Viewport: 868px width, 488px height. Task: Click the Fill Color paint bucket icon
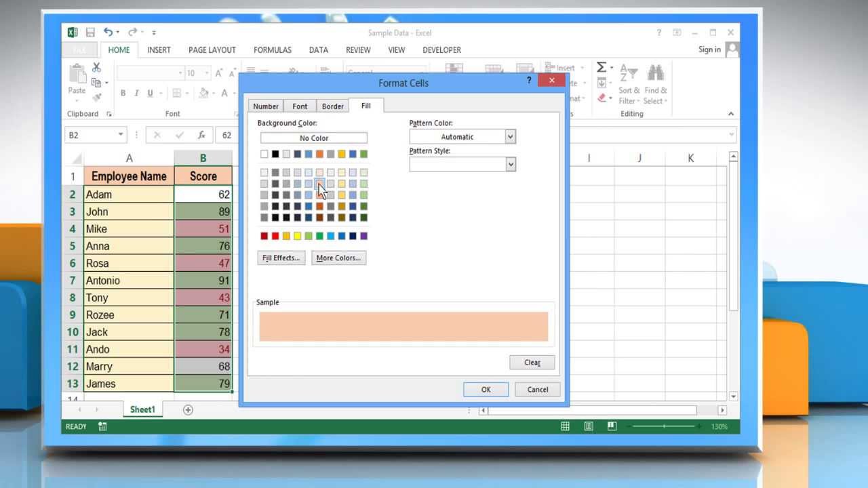203,94
